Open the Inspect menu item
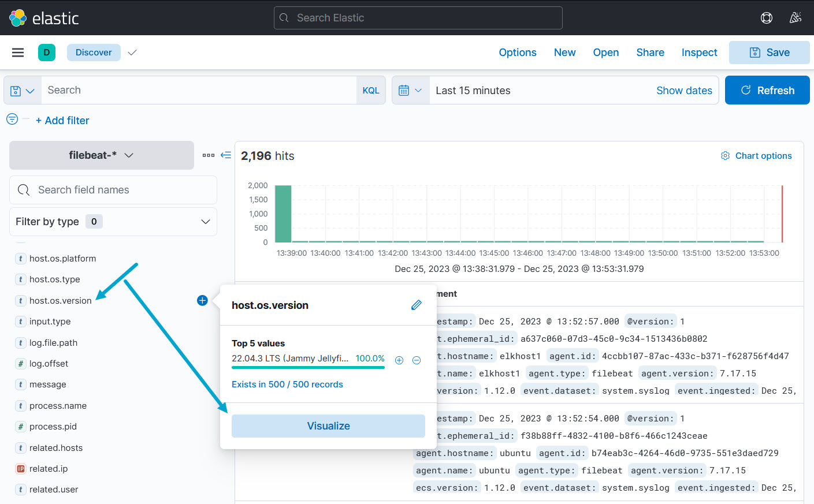The image size is (814, 504). pyautogui.click(x=699, y=53)
